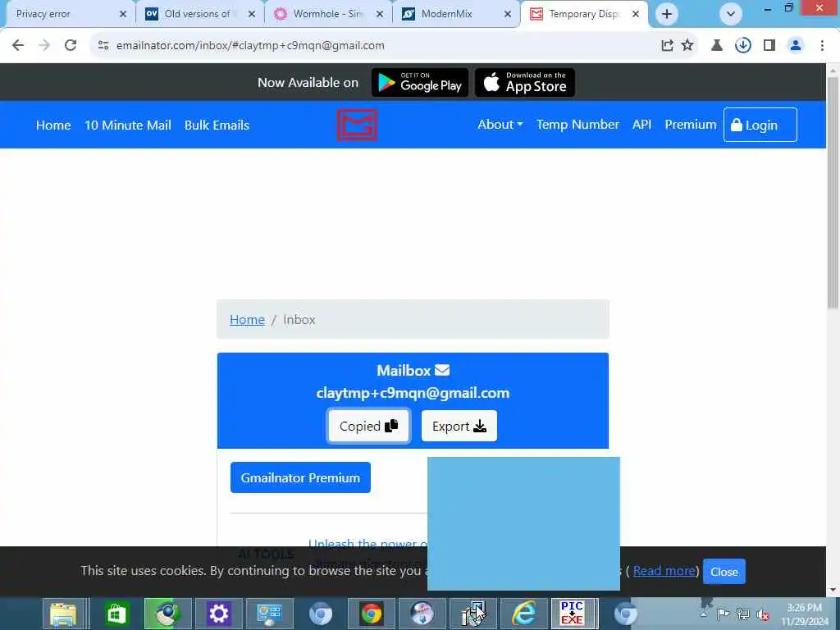Image resolution: width=840 pixels, height=630 pixels.
Task: Select the Temporary Disposable tab
Action: click(x=584, y=14)
